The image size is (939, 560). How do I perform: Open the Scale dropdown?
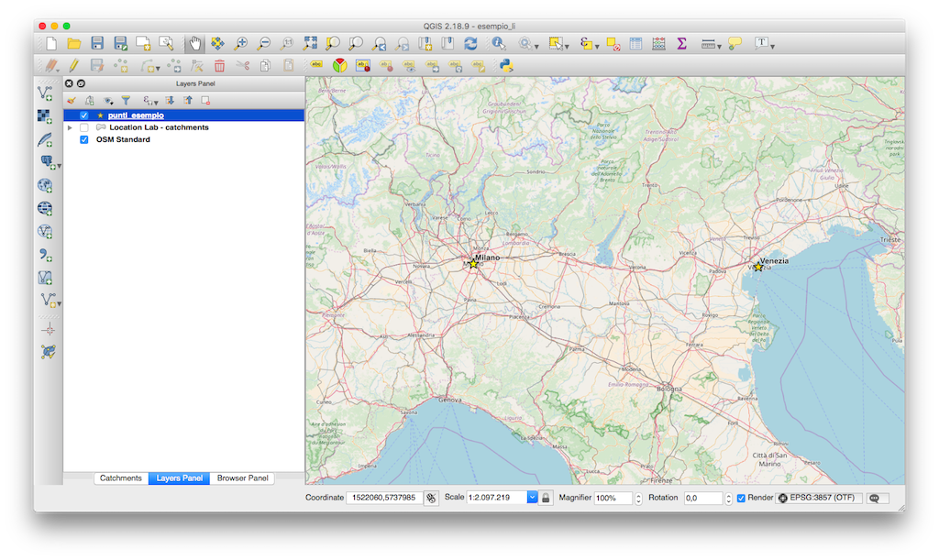532,497
